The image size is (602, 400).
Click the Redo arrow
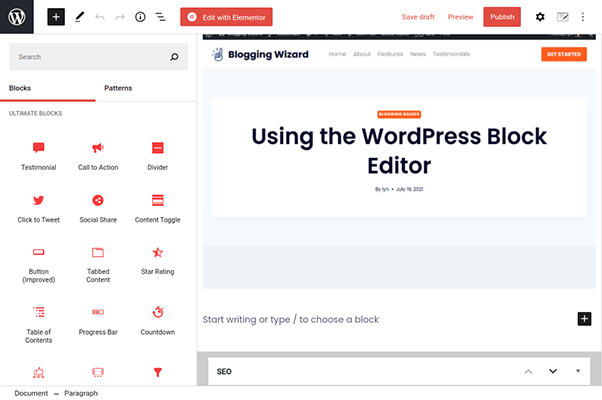pyautogui.click(x=120, y=17)
